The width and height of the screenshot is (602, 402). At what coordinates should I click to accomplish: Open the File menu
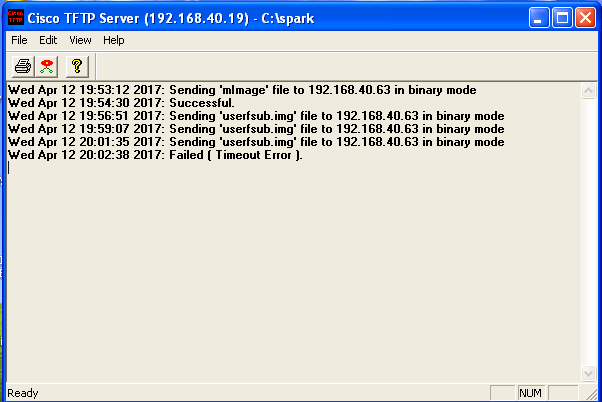click(x=19, y=40)
